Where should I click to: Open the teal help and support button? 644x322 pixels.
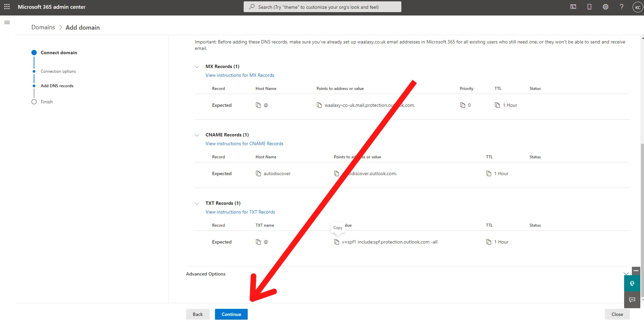632,283
